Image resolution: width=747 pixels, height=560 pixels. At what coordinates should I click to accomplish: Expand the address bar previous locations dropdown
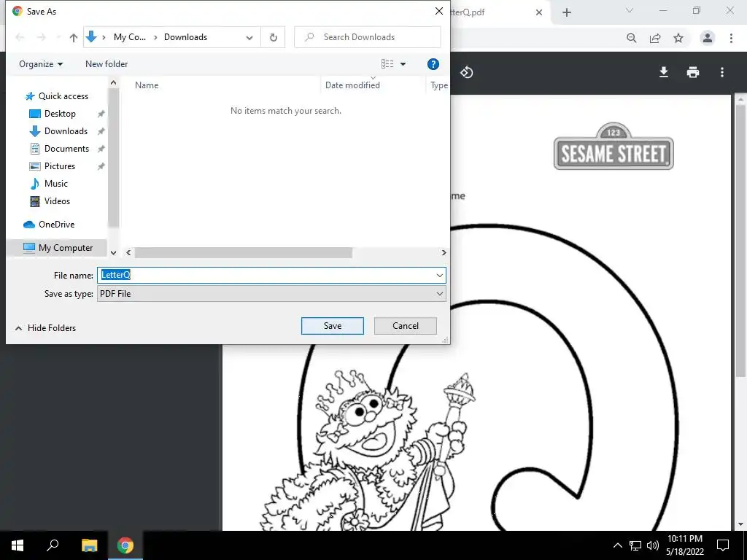coord(249,38)
